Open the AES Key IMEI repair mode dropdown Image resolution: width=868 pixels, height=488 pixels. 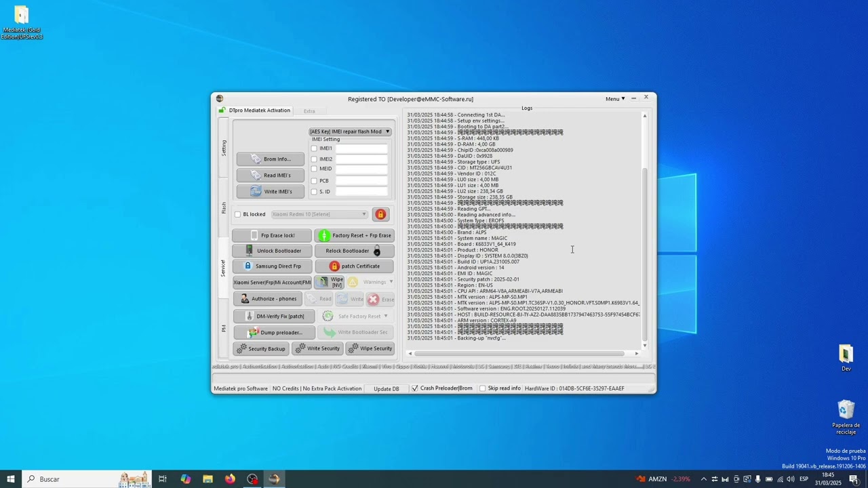coord(350,131)
